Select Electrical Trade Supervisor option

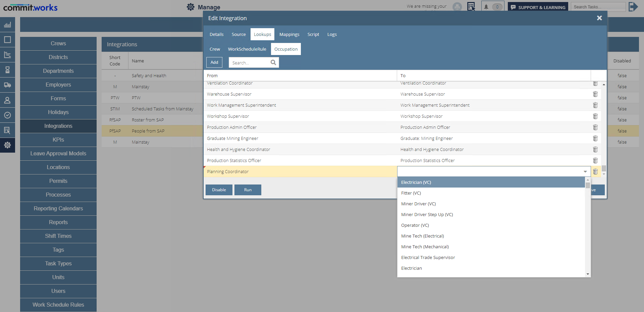pos(491,258)
